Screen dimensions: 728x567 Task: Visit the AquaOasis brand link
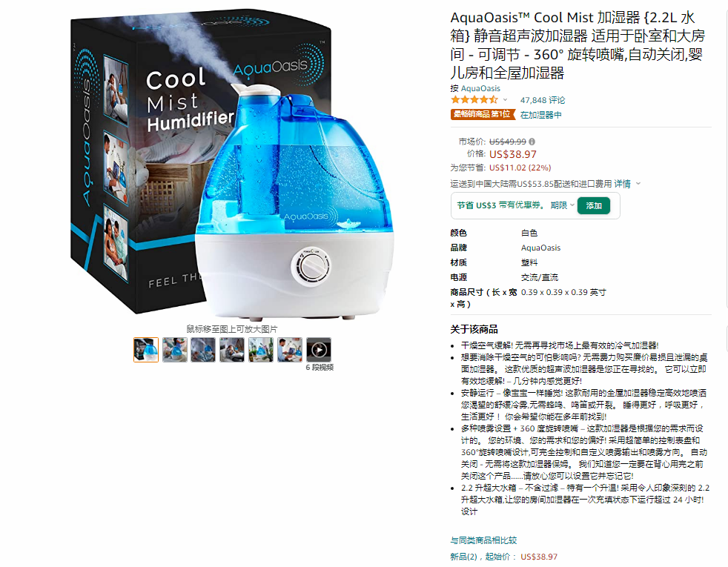point(480,88)
